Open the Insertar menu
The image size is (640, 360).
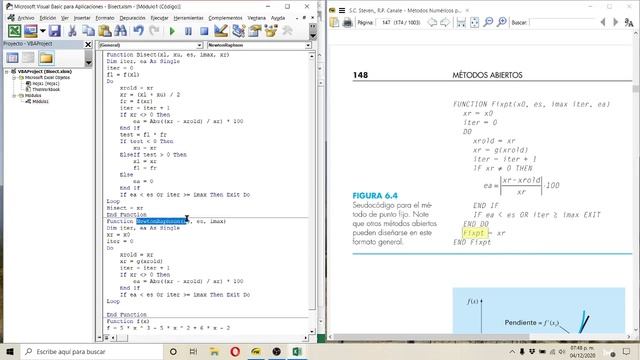(x=82, y=18)
